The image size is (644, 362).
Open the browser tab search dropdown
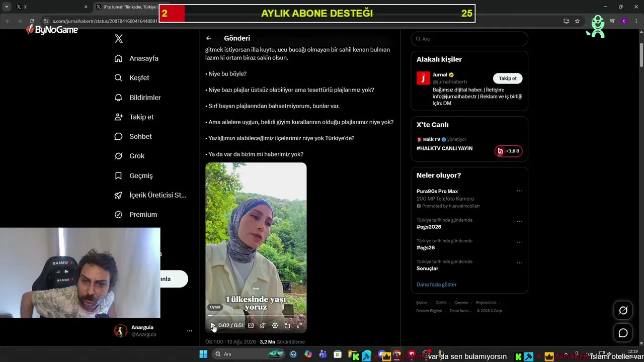[6, 7]
